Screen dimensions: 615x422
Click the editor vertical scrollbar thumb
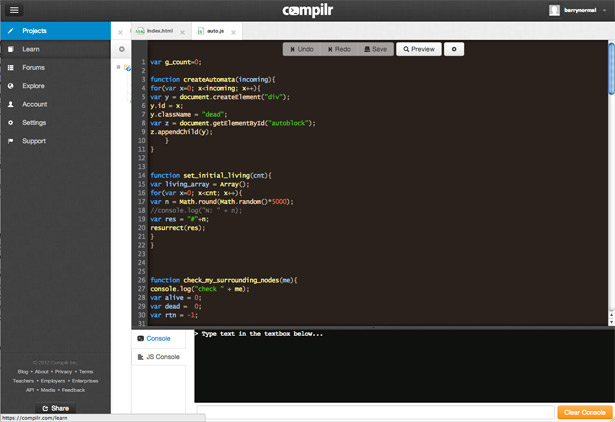click(611, 69)
